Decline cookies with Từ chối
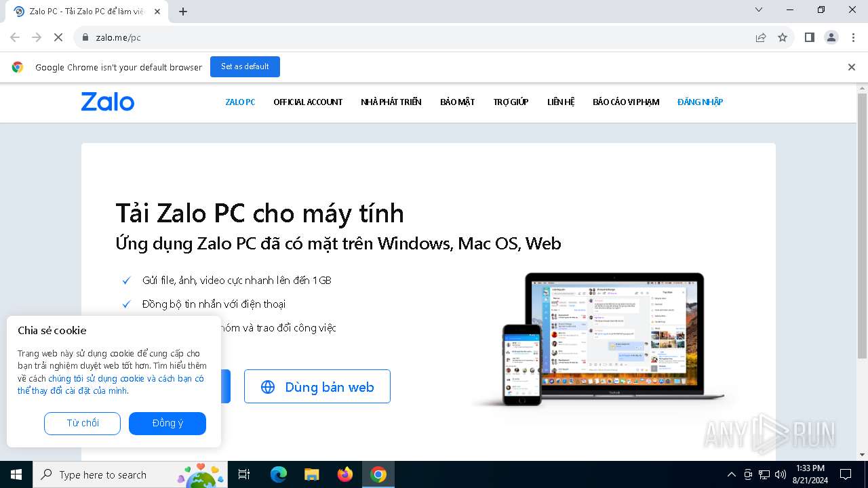868x488 pixels. [82, 423]
